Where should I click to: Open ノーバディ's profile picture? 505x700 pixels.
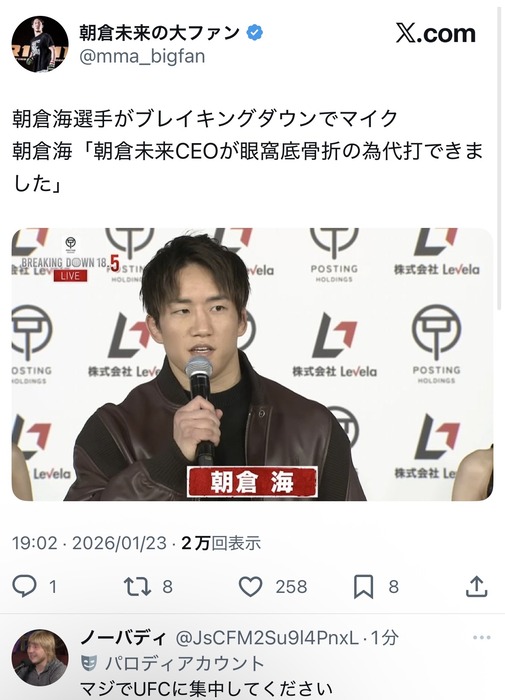click(40, 658)
